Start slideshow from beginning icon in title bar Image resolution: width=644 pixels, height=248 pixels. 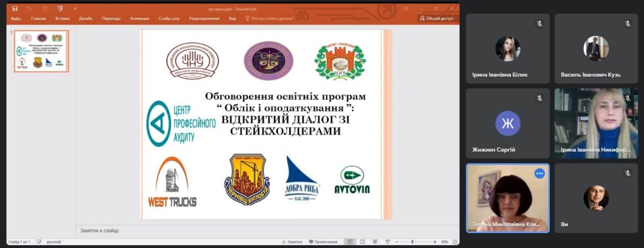[61, 8]
